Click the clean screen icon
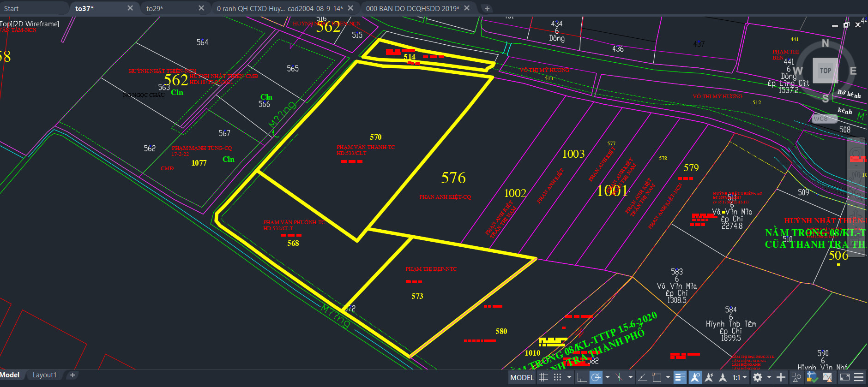 844,377
